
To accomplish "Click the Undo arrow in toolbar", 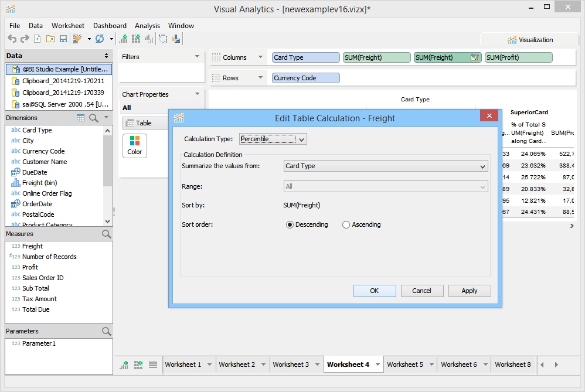I will (x=12, y=39).
